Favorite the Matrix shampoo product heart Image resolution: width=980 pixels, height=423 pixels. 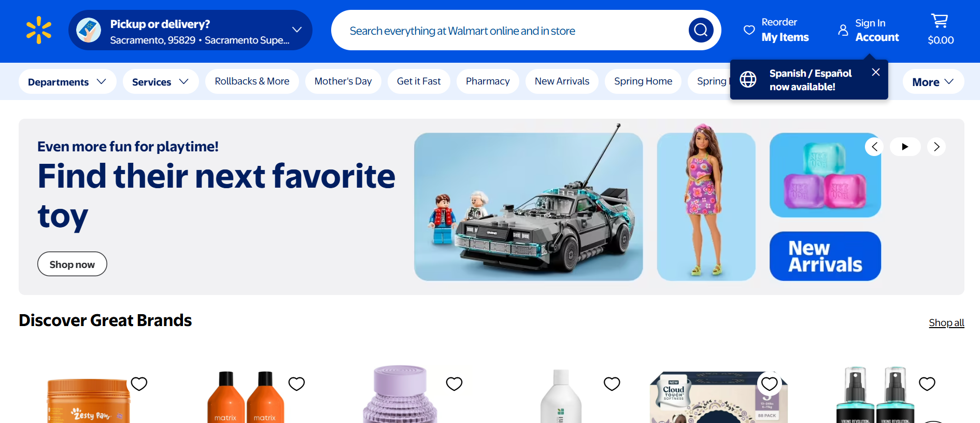(x=296, y=384)
